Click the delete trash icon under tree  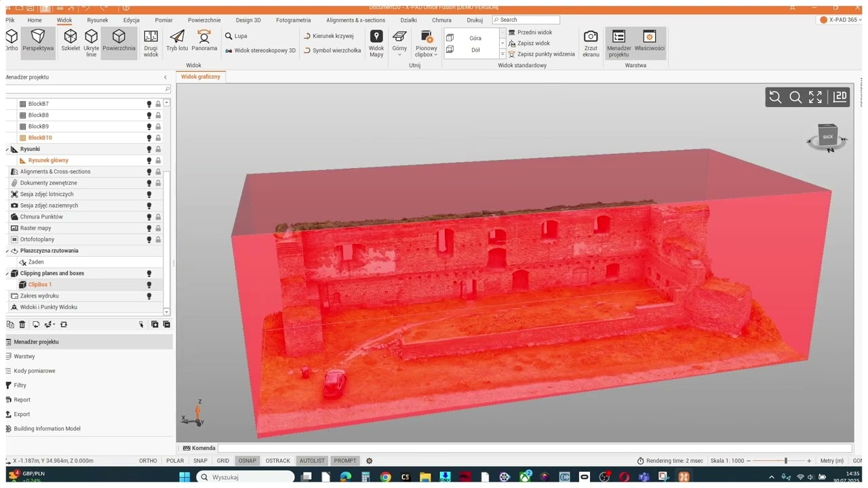click(x=22, y=325)
